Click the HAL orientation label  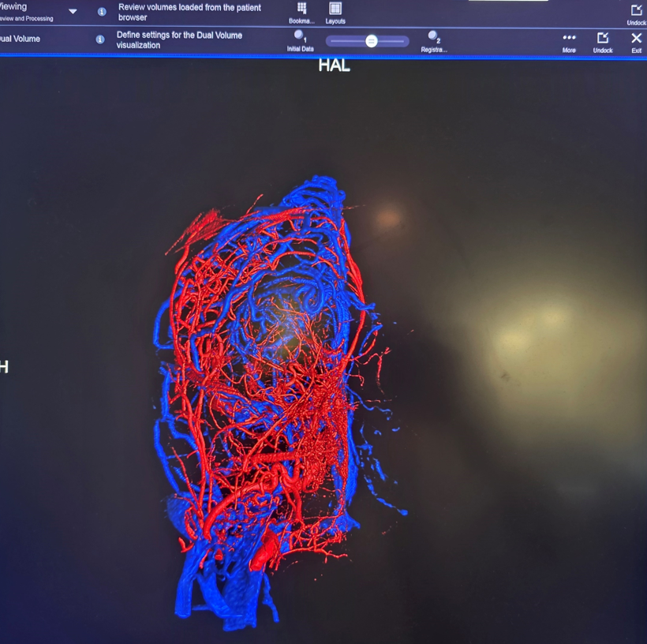point(334,66)
